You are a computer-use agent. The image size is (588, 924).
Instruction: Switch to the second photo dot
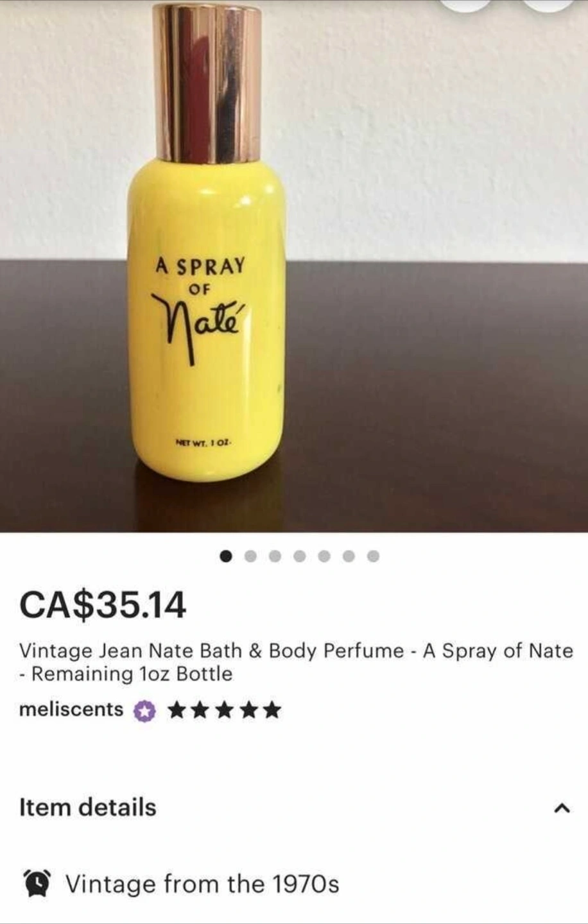tap(250, 556)
